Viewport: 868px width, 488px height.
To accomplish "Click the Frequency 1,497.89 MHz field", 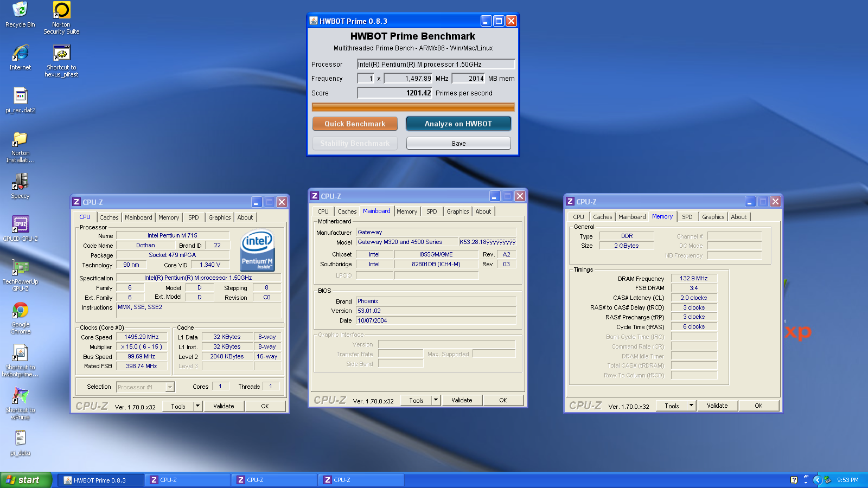I will [x=409, y=78].
